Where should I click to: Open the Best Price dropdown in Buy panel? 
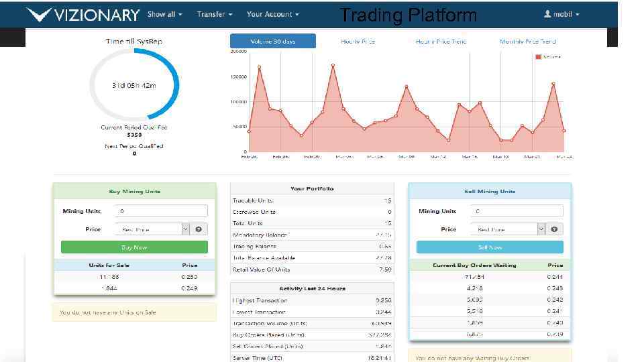(x=152, y=229)
